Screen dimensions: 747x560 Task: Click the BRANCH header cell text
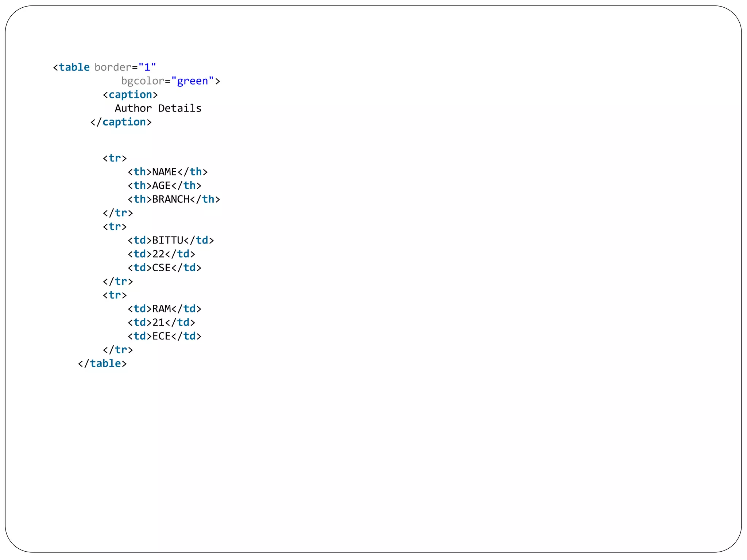(171, 199)
